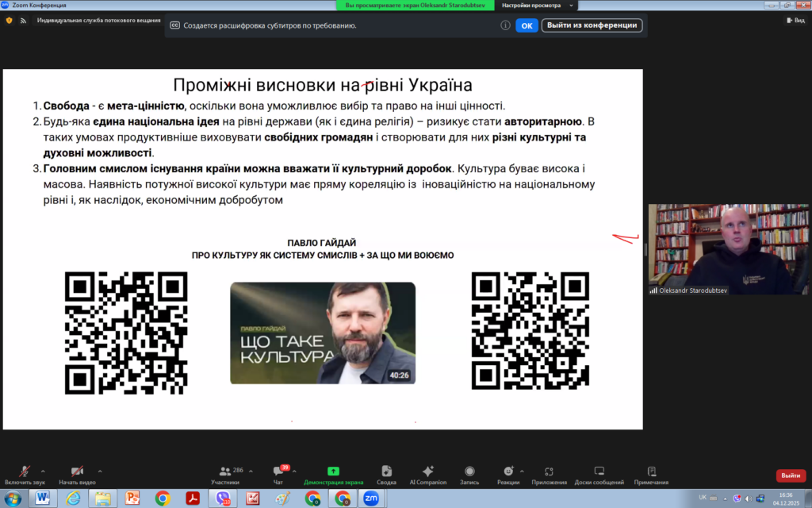Viewport: 812px width, 508px height.
Task: Click the red Выйти leave button
Action: (x=790, y=475)
